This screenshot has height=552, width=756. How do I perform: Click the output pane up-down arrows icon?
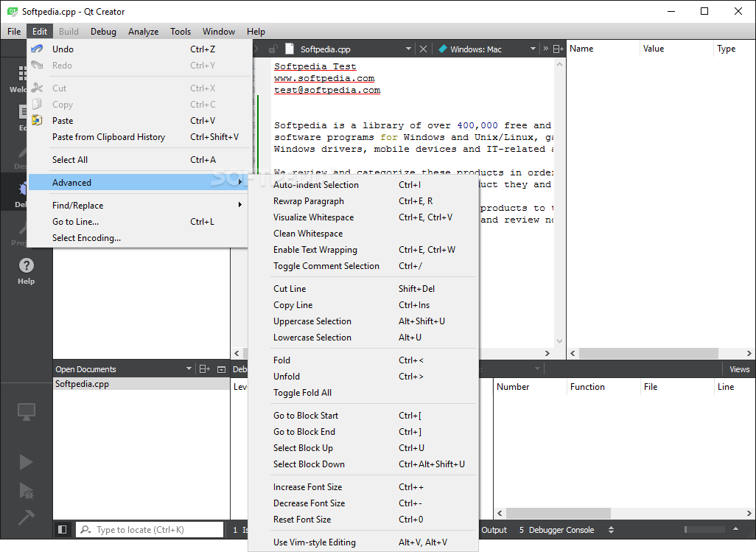[x=611, y=530]
